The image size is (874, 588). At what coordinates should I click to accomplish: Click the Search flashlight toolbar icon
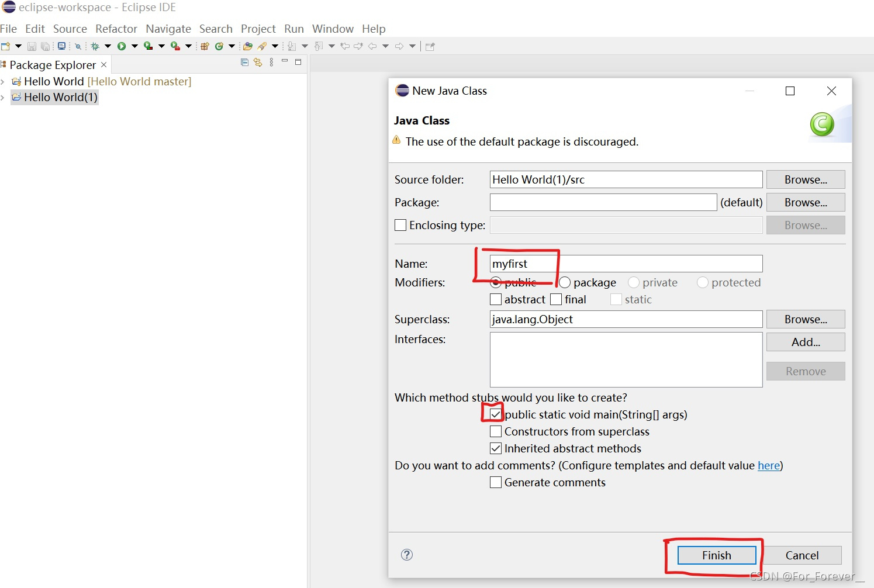click(262, 46)
